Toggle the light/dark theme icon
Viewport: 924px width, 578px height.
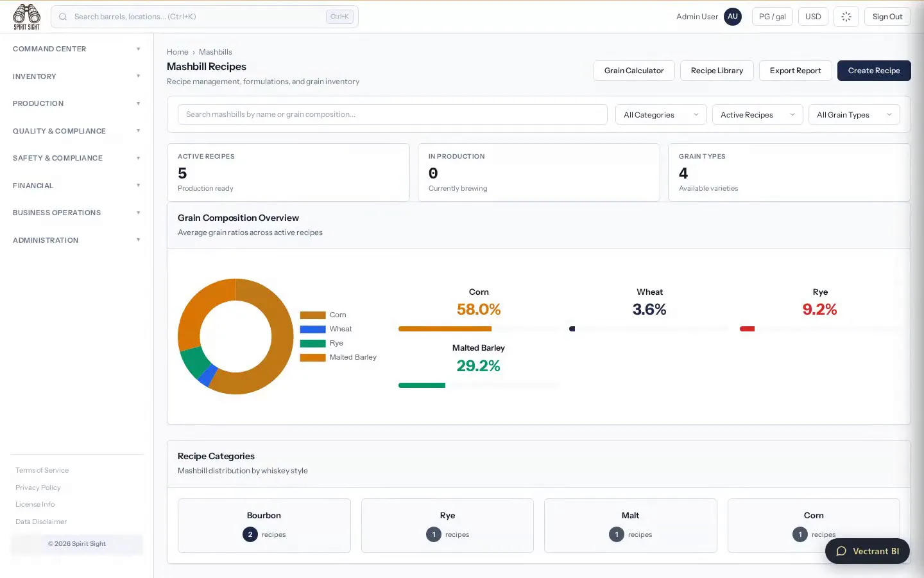coord(846,17)
